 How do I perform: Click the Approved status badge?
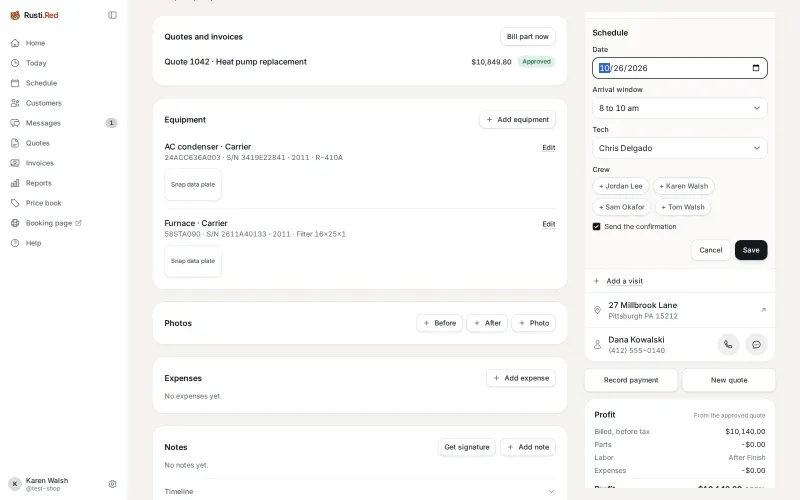coord(536,62)
